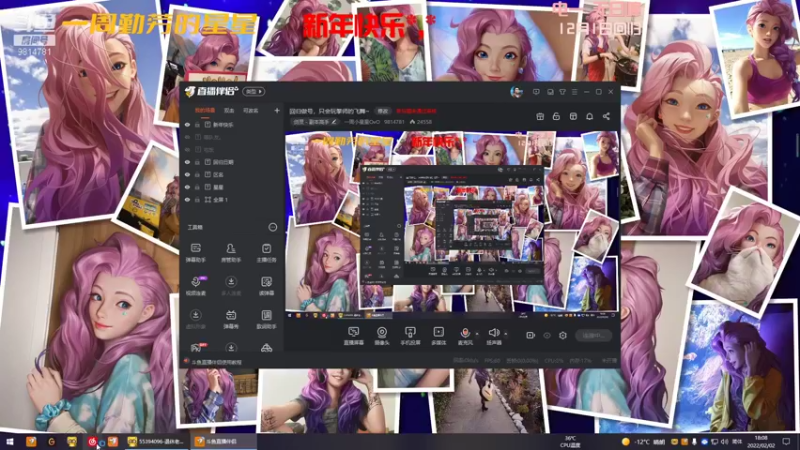
Task: Open the red NetEase music taskbar icon
Action: (92, 442)
